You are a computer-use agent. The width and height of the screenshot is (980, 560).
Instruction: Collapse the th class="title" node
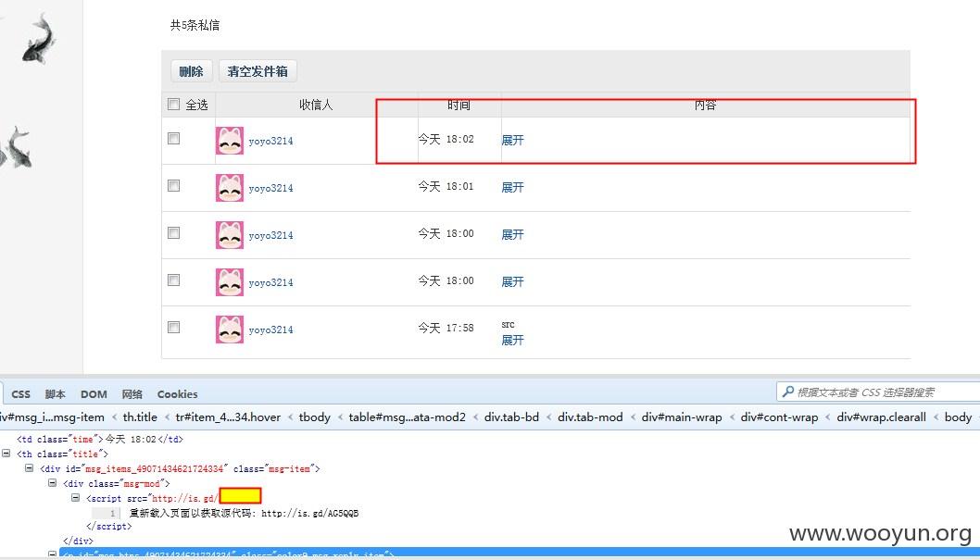[6, 454]
